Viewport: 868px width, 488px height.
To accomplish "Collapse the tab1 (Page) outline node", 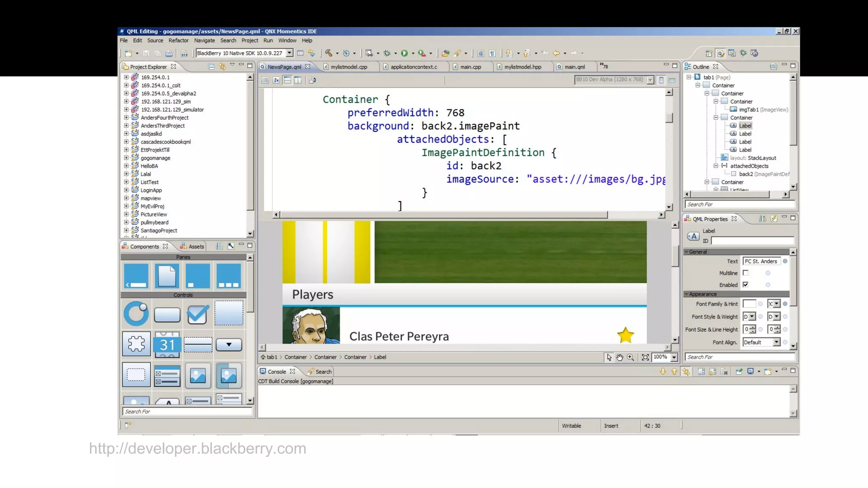I will point(689,77).
